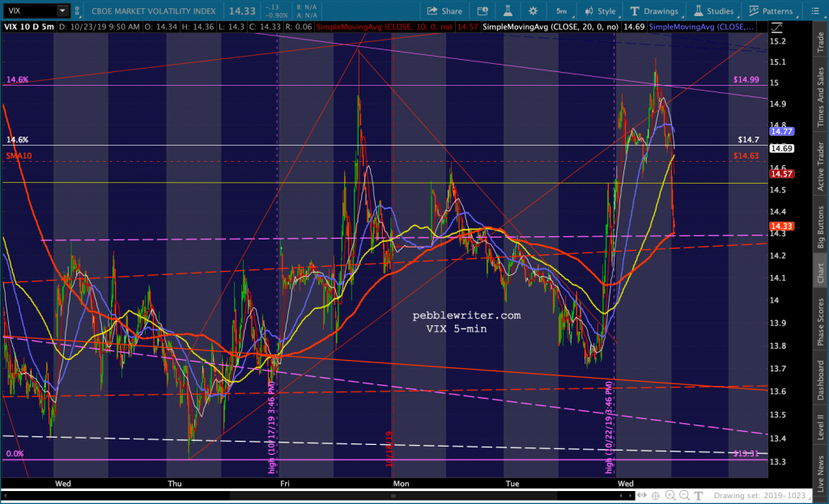The width and height of the screenshot is (829, 504).
Task: Click the 14.77 blue price bubble
Action: point(781,131)
